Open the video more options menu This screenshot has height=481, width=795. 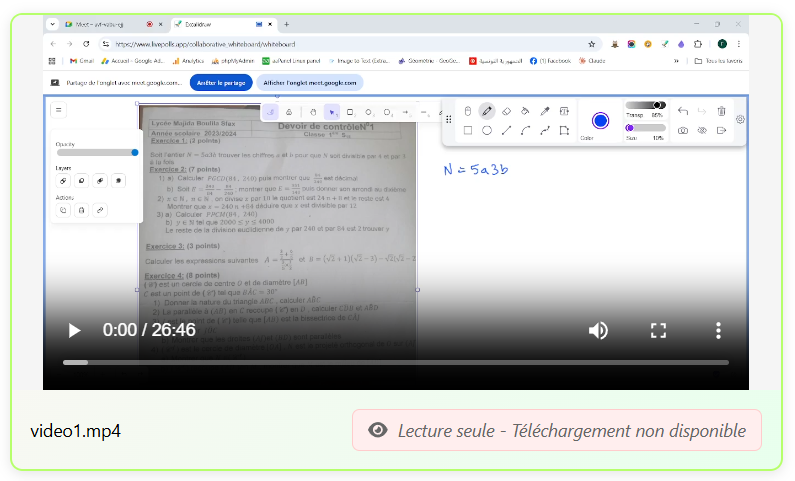717,330
